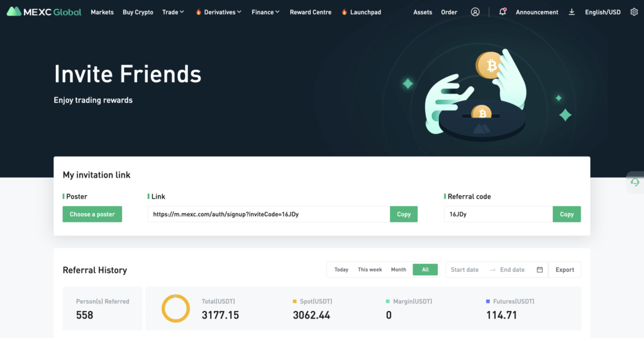
Task: Select the Today filter
Action: point(341,270)
